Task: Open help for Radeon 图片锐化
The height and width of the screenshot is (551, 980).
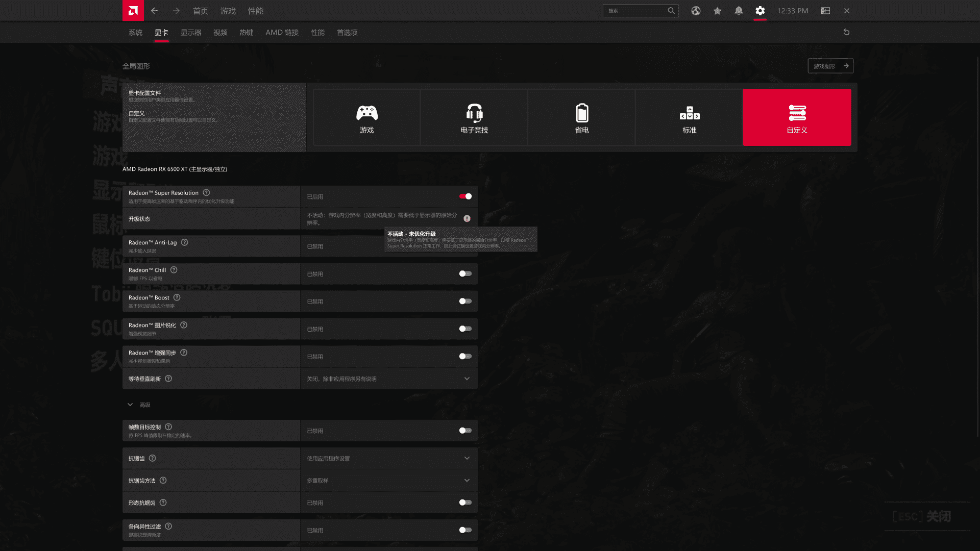Action: [x=184, y=325]
